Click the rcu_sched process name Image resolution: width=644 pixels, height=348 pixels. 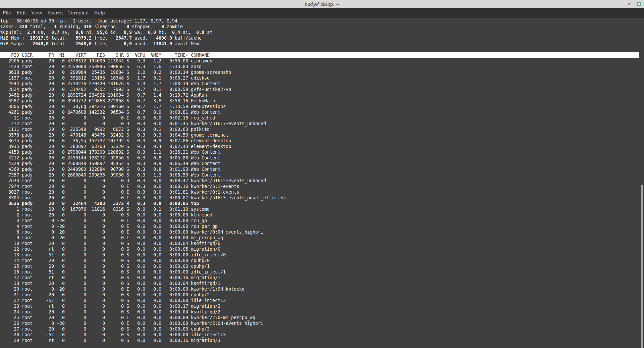pos(203,118)
